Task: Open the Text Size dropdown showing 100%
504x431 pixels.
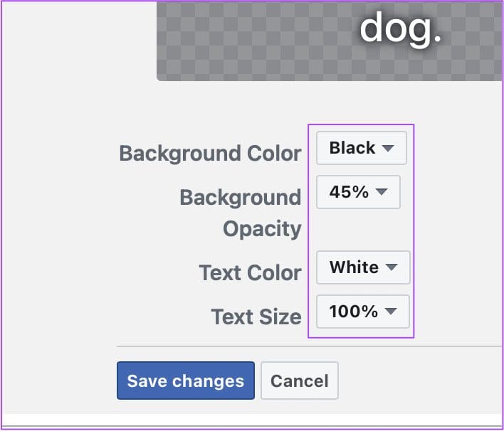Action: click(362, 312)
